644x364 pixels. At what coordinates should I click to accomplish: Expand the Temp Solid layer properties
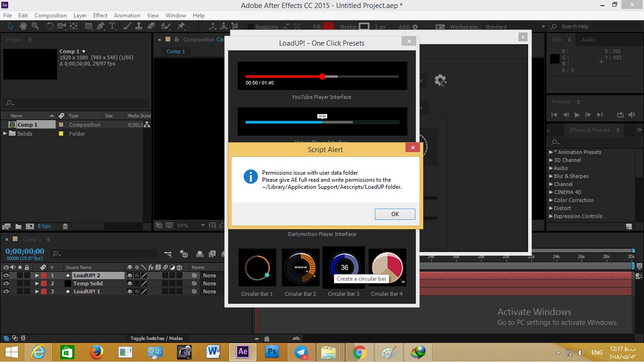37,283
